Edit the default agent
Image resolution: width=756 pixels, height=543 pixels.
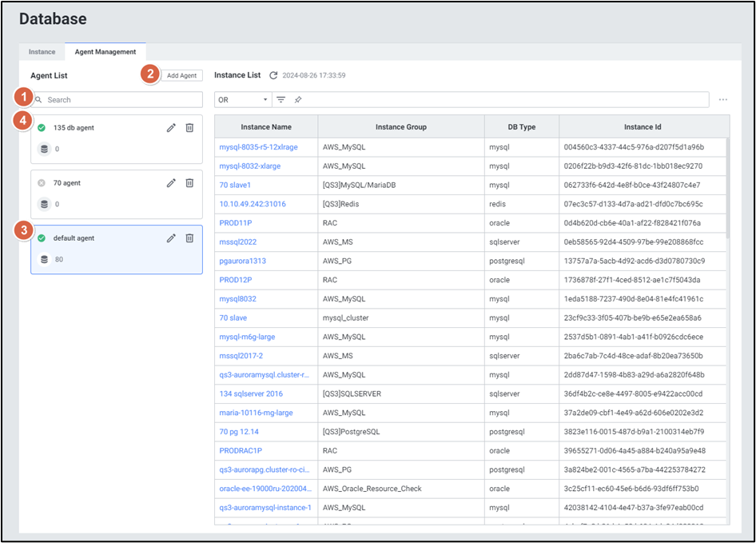[171, 238]
